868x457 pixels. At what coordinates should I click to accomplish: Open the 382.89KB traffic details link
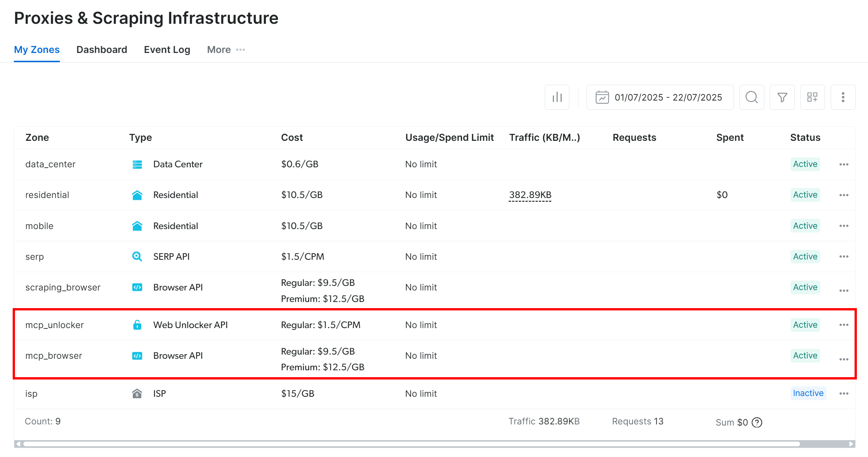click(x=530, y=195)
